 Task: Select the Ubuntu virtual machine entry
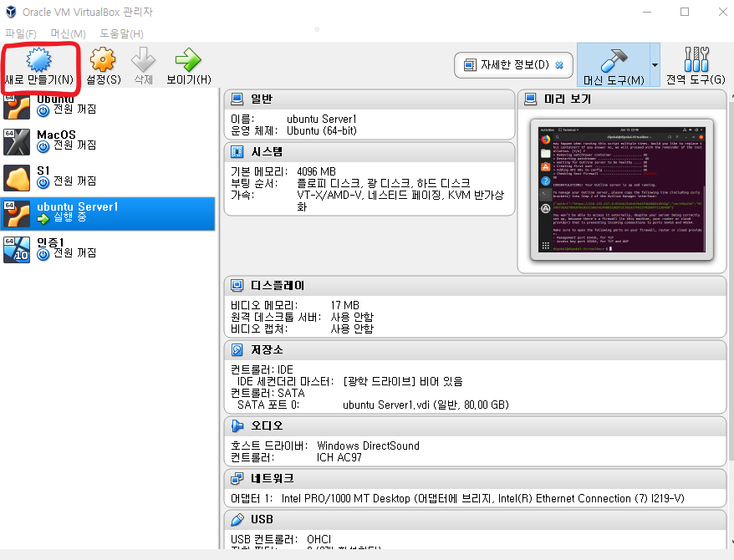coord(108,105)
